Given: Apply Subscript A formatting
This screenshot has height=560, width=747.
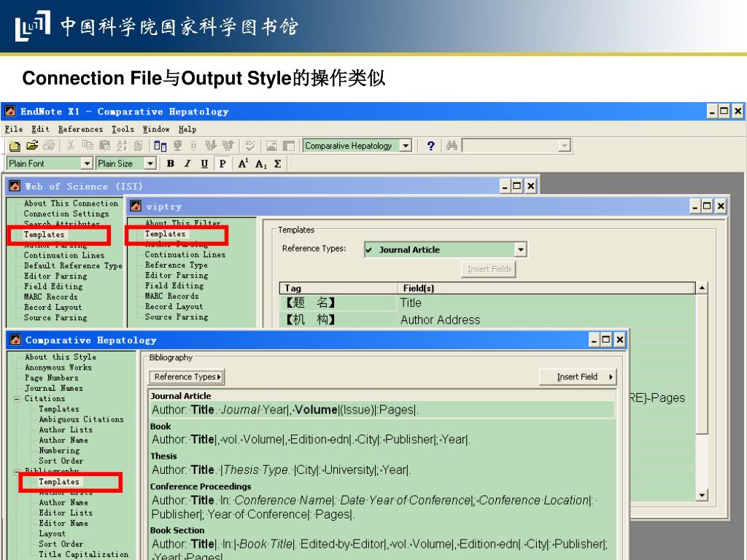Looking at the screenshot, I should (260, 164).
